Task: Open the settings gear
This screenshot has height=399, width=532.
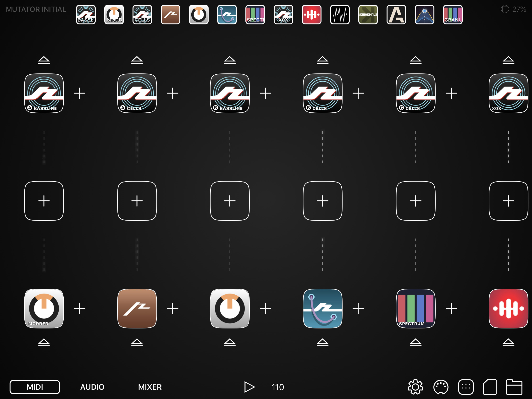Action: pos(415,387)
